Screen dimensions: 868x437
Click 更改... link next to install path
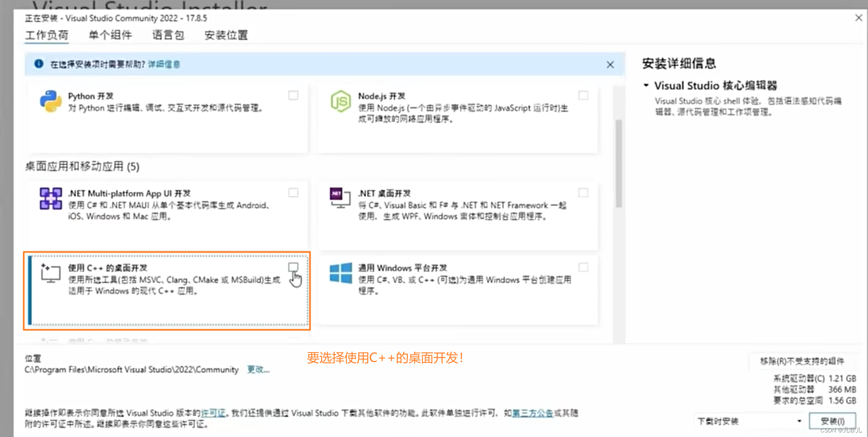[x=258, y=369]
